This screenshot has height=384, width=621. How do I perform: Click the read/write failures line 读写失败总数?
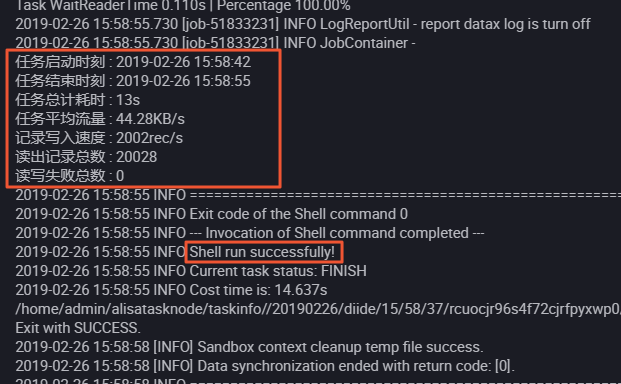pos(70,176)
